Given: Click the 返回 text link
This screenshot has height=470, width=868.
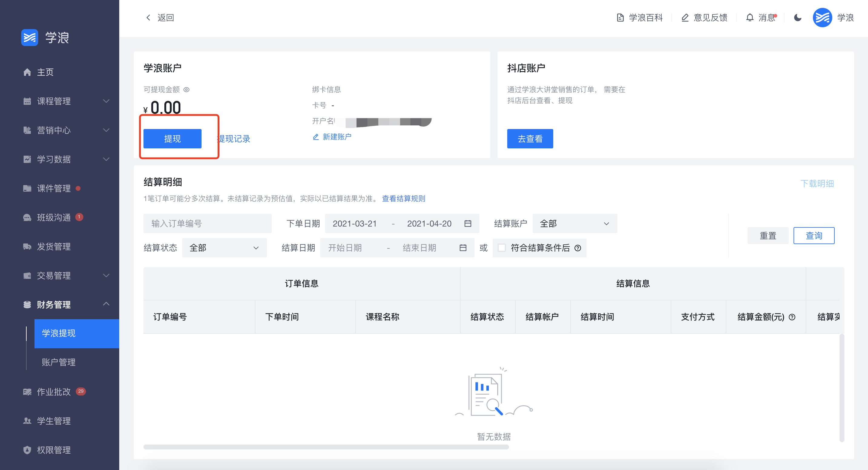Looking at the screenshot, I should [x=166, y=18].
